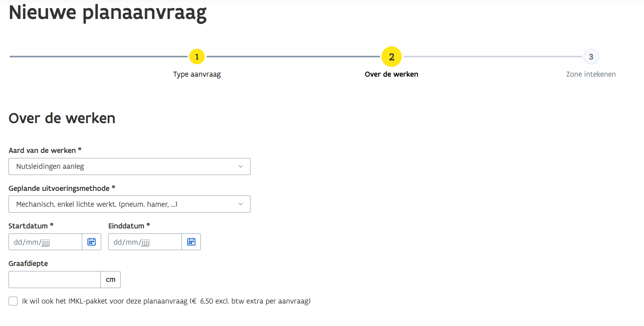644x326 pixels.
Task: Open the Einddatum calendar picker
Action: click(x=191, y=242)
